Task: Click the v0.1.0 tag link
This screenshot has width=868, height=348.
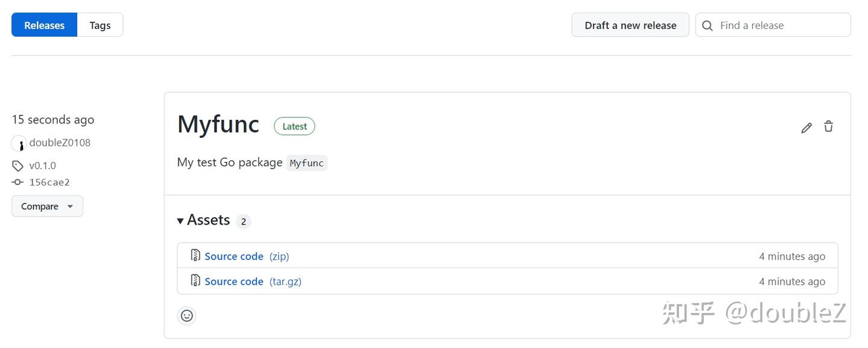Action: pos(42,166)
